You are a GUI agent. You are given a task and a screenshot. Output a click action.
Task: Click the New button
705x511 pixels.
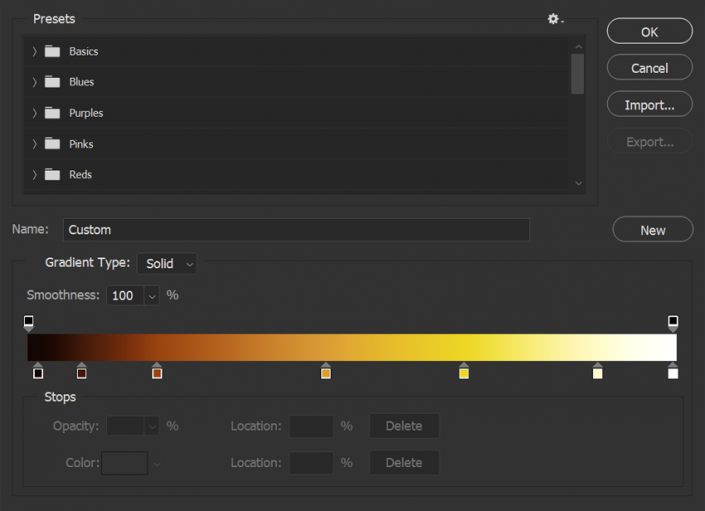(x=652, y=230)
